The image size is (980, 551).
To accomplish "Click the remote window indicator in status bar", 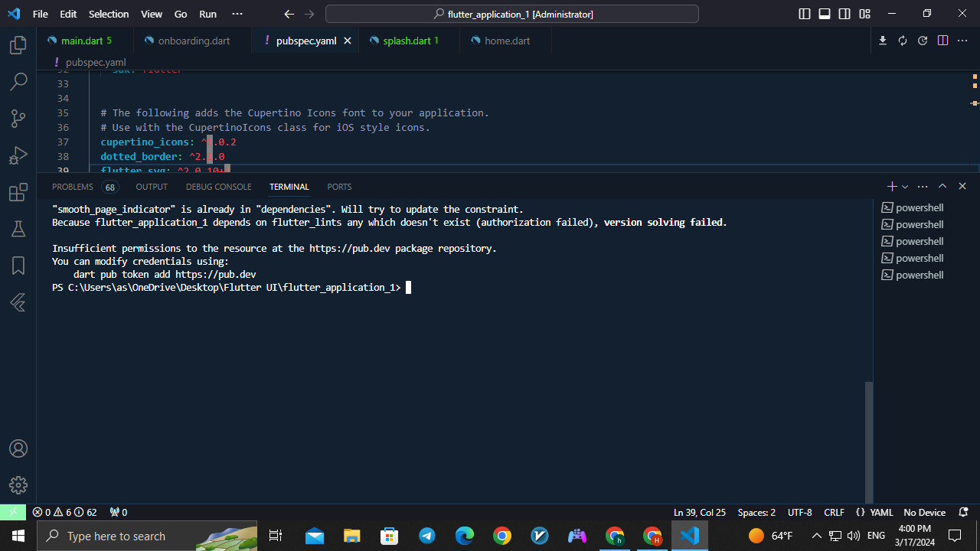I will coord(13,512).
